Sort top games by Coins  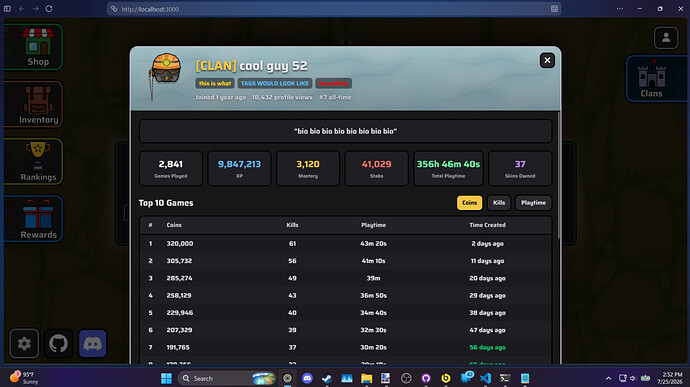click(469, 203)
